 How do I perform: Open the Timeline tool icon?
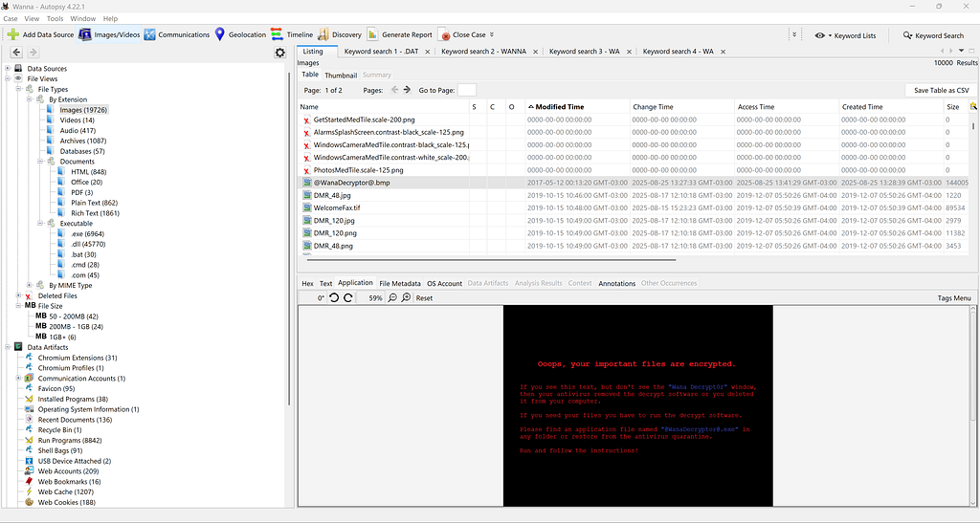277,34
